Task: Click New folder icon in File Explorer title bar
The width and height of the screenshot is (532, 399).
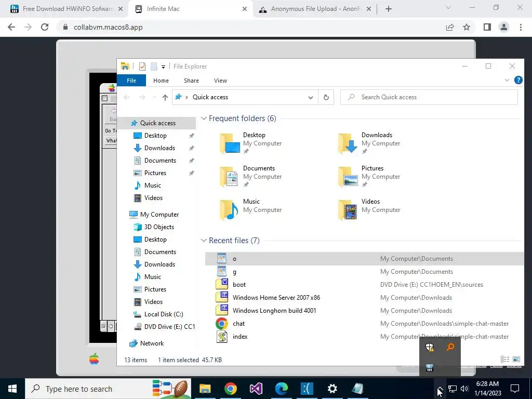Action: point(154,66)
